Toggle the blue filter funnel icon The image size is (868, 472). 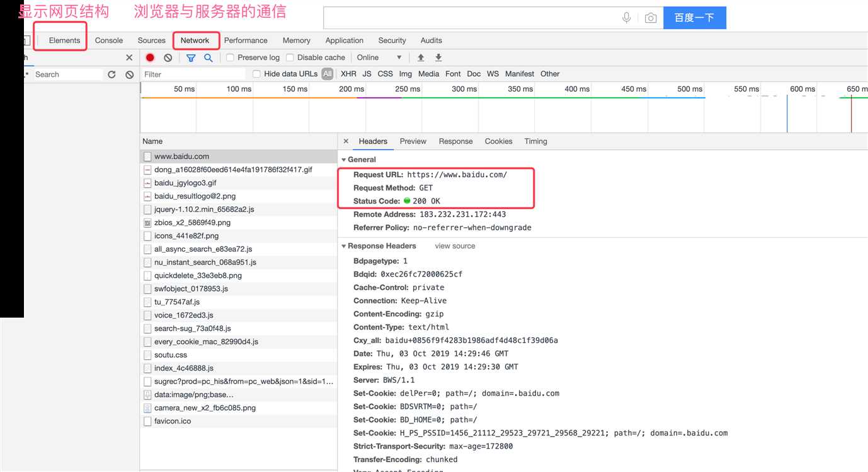coord(191,57)
